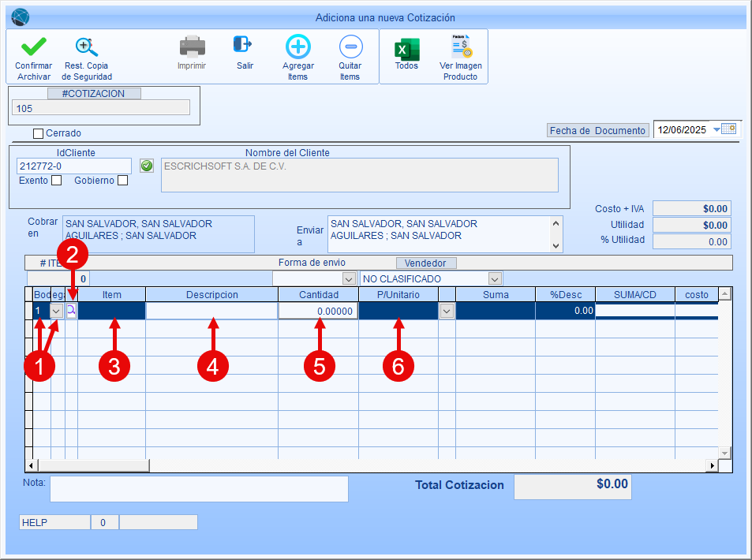Screen dimensions: 752x560
Task: Click the item search magnifier in grid row
Action: pos(71,311)
